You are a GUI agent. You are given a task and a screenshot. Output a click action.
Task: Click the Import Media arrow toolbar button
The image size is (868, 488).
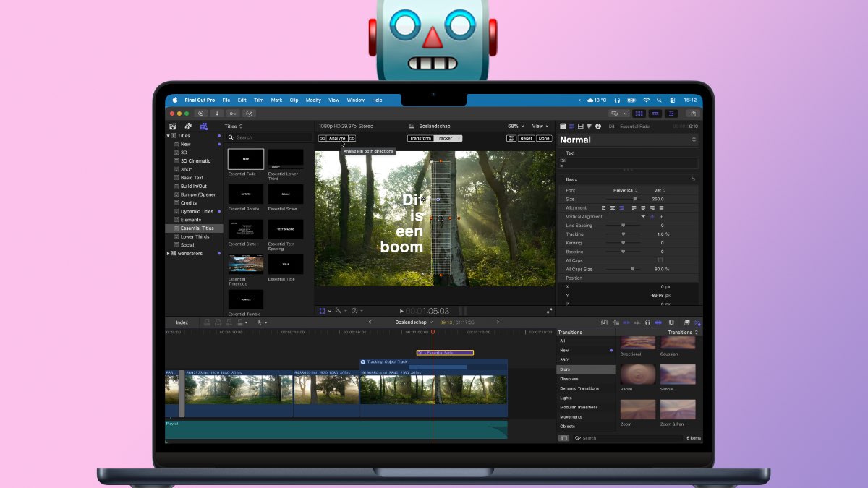coord(216,114)
